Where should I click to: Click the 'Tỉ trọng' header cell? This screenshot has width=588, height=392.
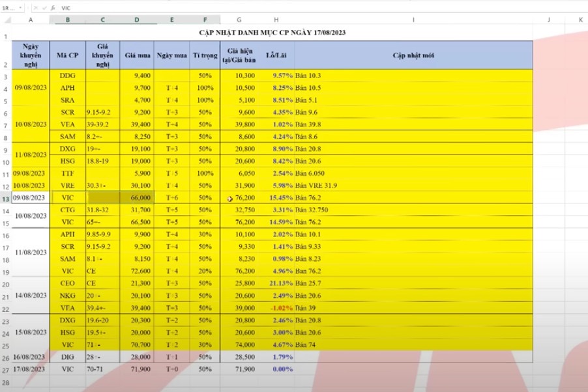point(205,55)
